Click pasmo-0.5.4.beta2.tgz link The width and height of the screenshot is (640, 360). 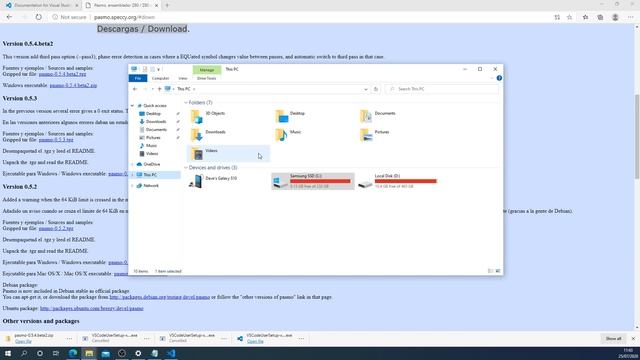[62, 74]
